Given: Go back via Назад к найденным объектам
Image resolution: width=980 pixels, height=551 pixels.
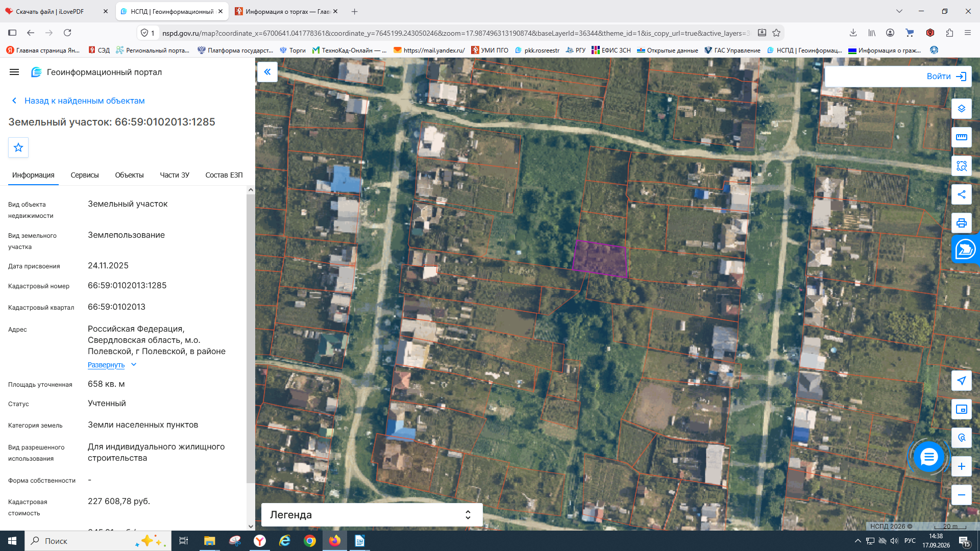Looking at the screenshot, I should click(x=79, y=101).
